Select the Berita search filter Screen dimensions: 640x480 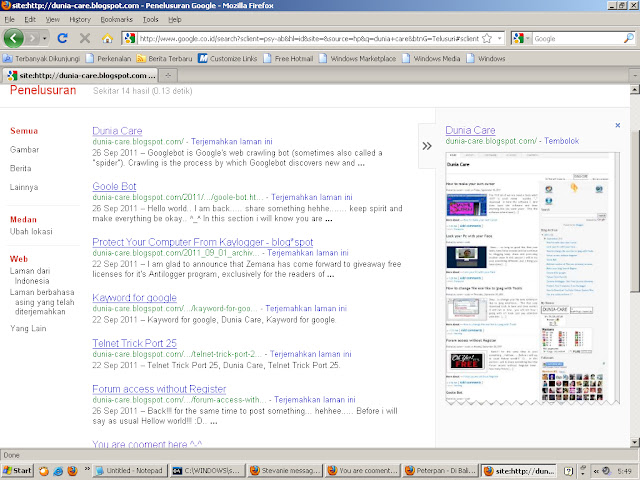tap(20, 168)
